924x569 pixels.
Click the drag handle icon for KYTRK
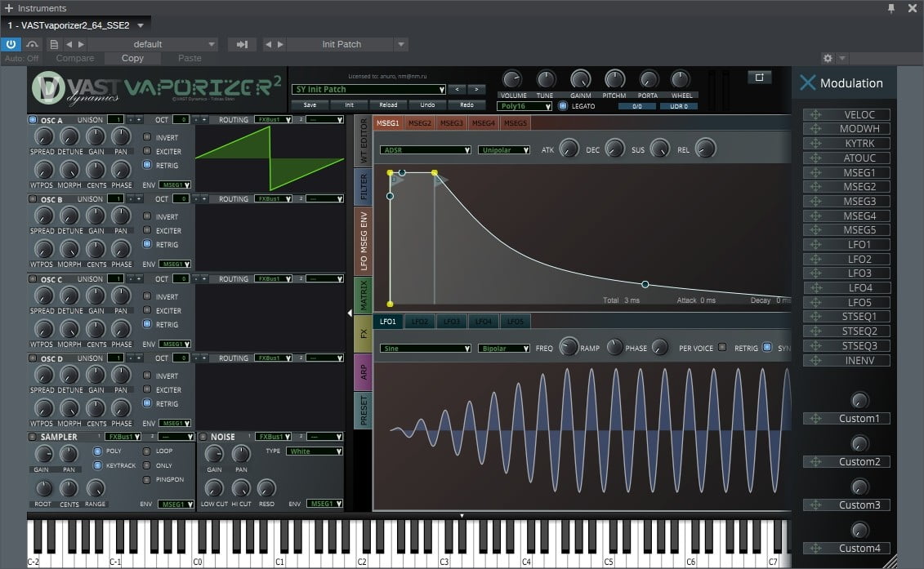[x=815, y=144]
